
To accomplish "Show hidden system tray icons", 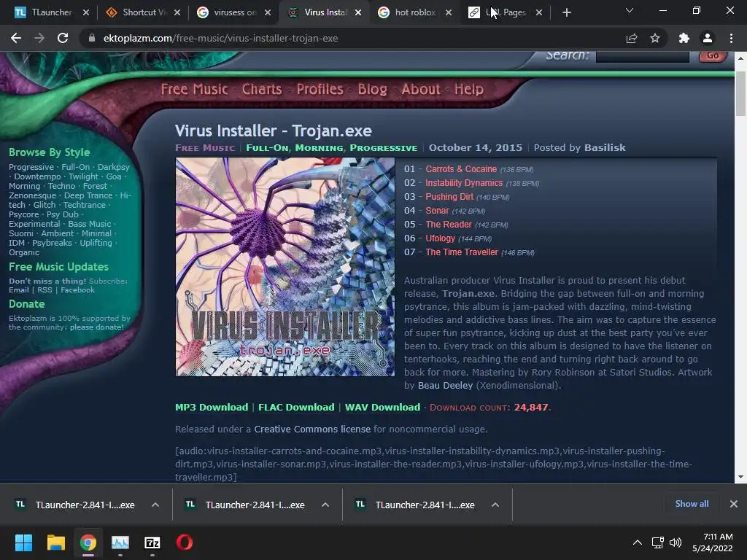I will click(637, 542).
